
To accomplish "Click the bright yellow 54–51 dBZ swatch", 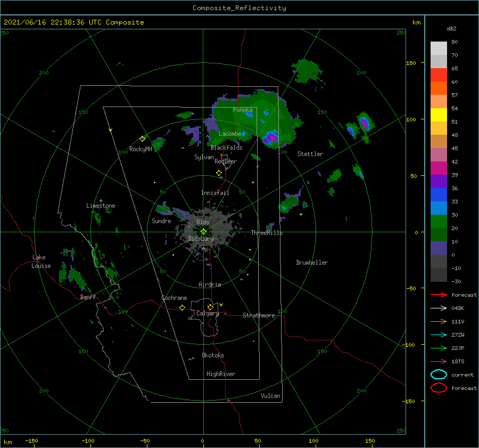I will (439, 115).
